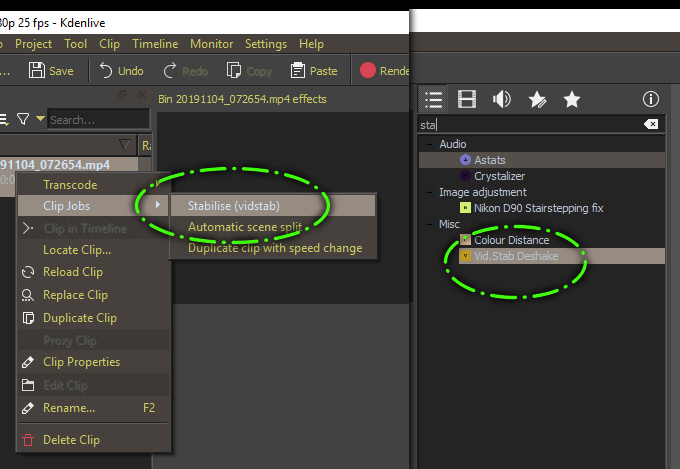This screenshot has height=469, width=680.
Task: Show main effects list view icon
Action: click(x=433, y=99)
